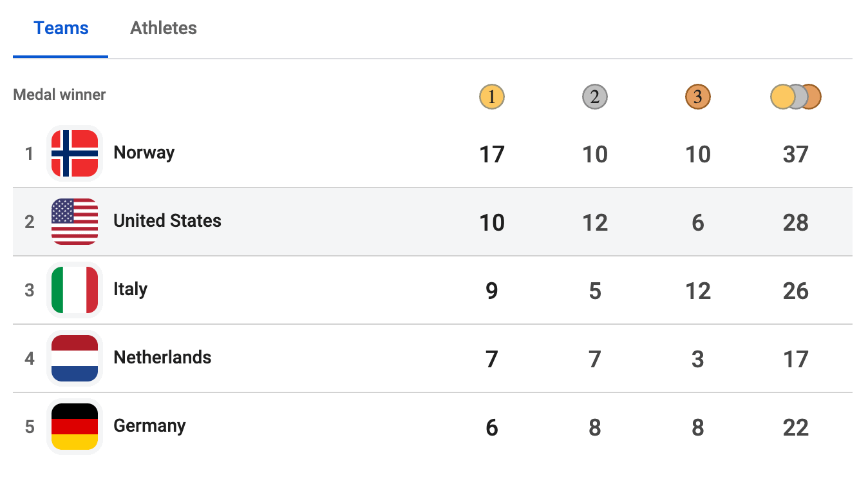Click the Medal winner column header
Viewport: 868px width, 482px height.
pos(59,95)
